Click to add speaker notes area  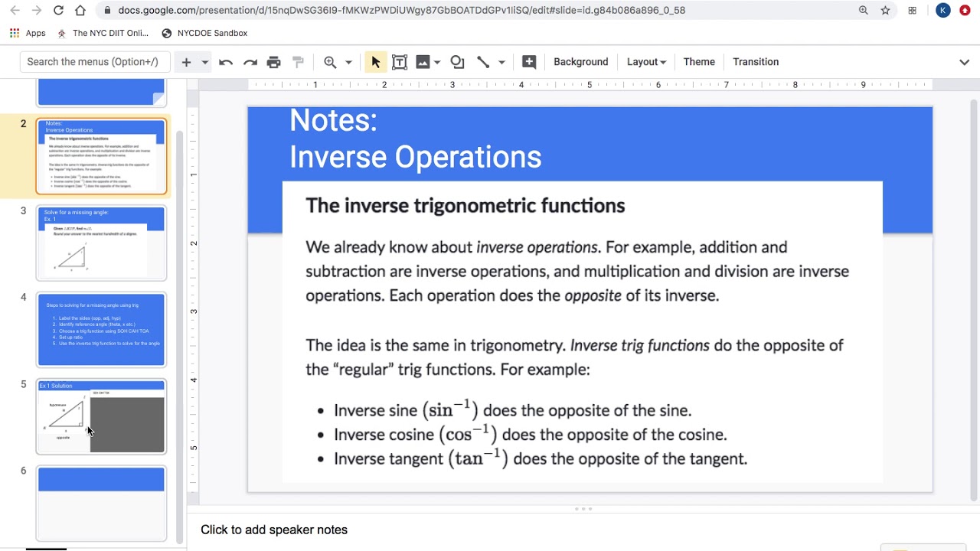click(274, 530)
